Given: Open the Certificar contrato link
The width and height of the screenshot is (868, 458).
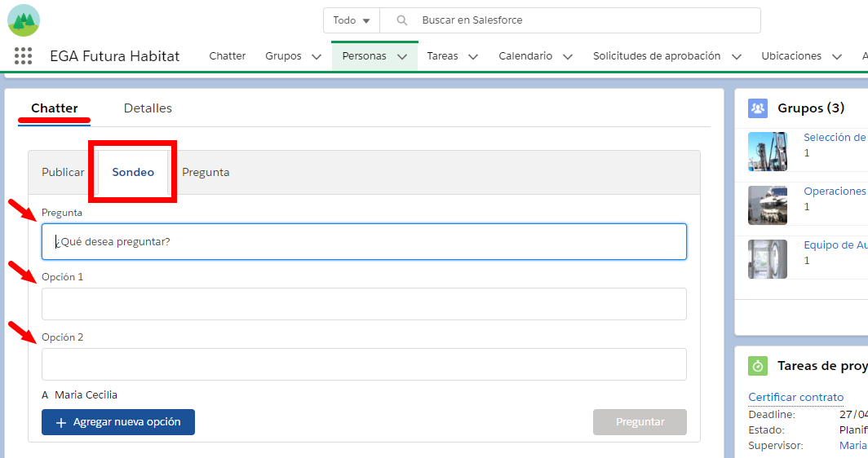Looking at the screenshot, I should click(x=795, y=397).
